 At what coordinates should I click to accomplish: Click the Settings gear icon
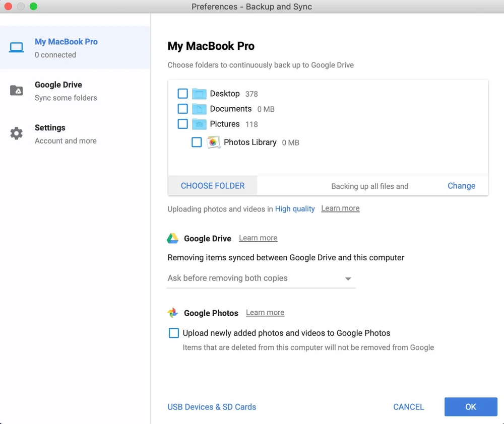click(x=17, y=133)
